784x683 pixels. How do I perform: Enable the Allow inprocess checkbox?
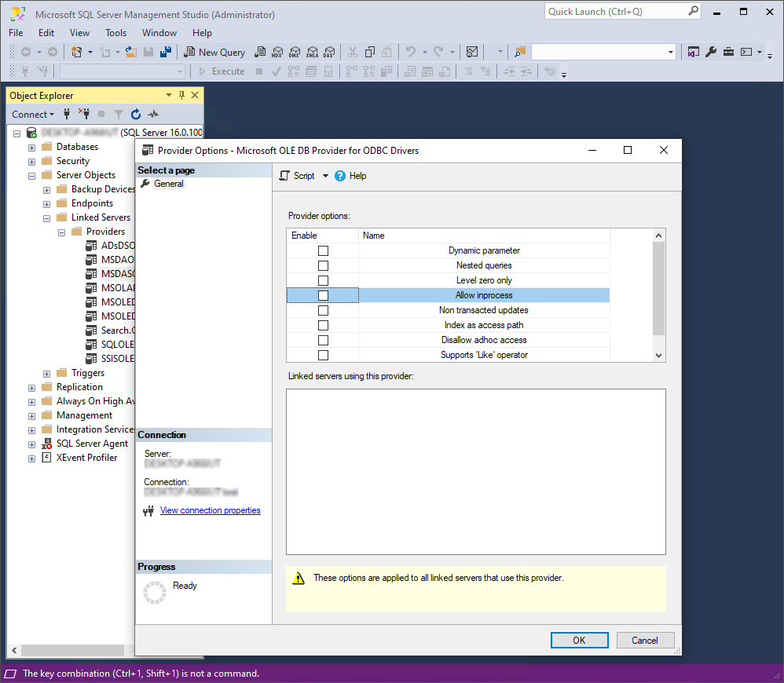323,294
